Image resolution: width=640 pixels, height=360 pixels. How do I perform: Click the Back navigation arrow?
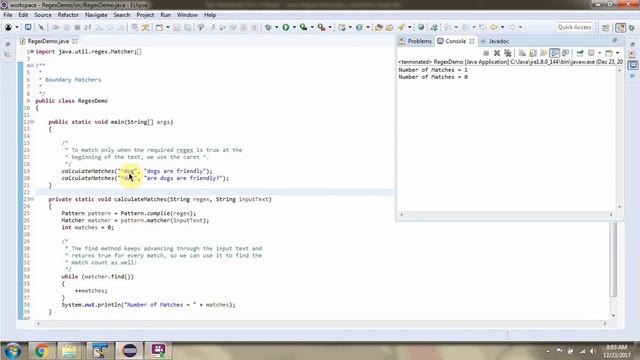coord(494,27)
